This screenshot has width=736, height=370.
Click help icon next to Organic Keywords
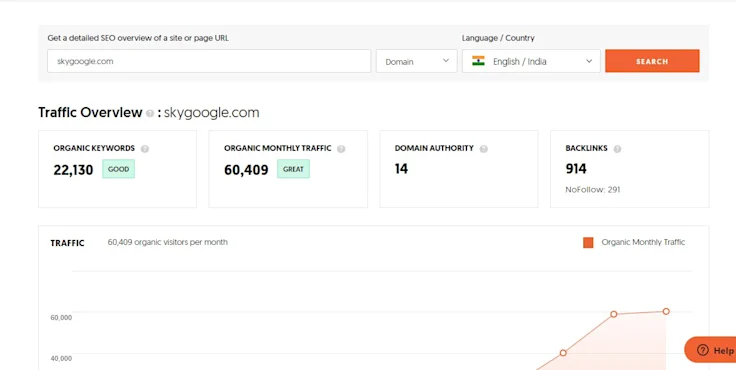point(145,149)
